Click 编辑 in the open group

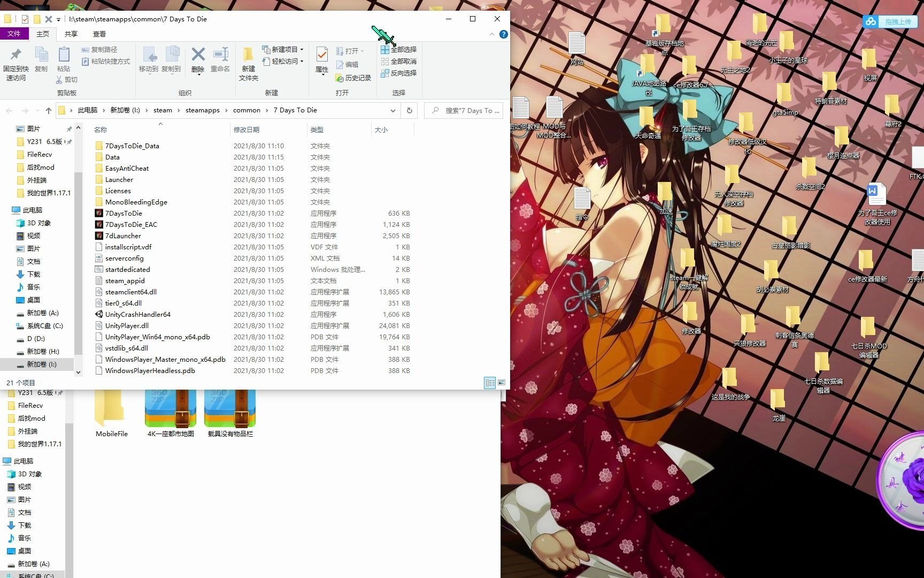pos(347,64)
